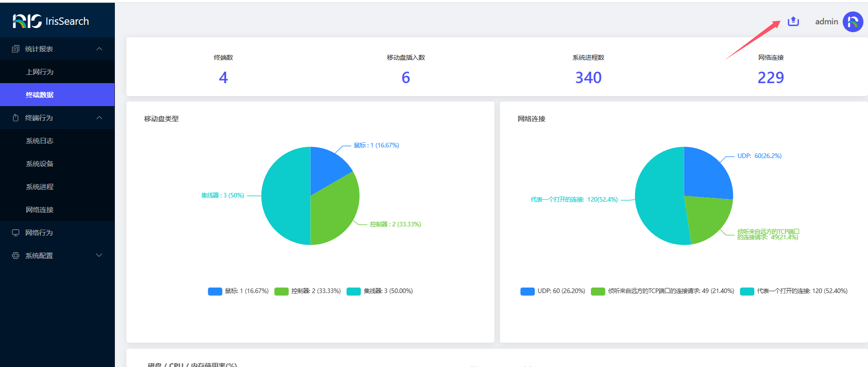Click the teal 集线器 legend color swatch
Screen dimensions: 868x367
click(353, 291)
